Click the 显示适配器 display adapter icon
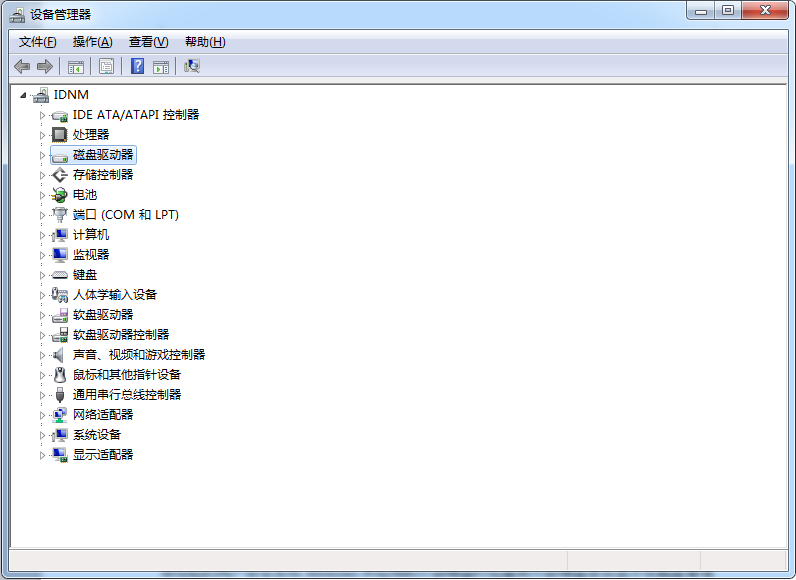Screen dimensions: 796x580 [x=60, y=455]
